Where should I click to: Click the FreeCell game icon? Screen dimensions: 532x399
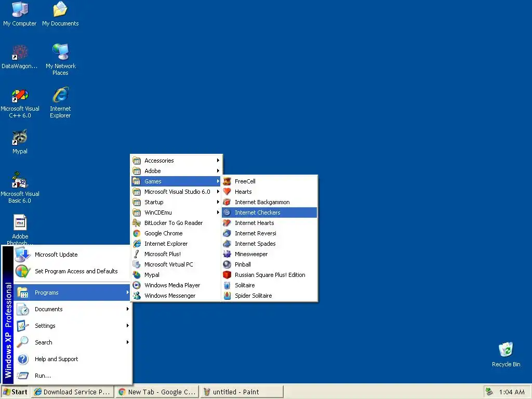tap(227, 181)
